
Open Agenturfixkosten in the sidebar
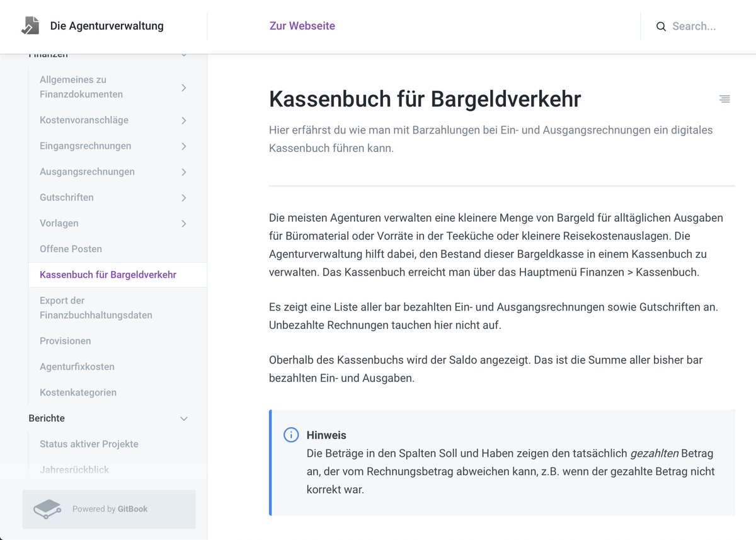point(77,367)
